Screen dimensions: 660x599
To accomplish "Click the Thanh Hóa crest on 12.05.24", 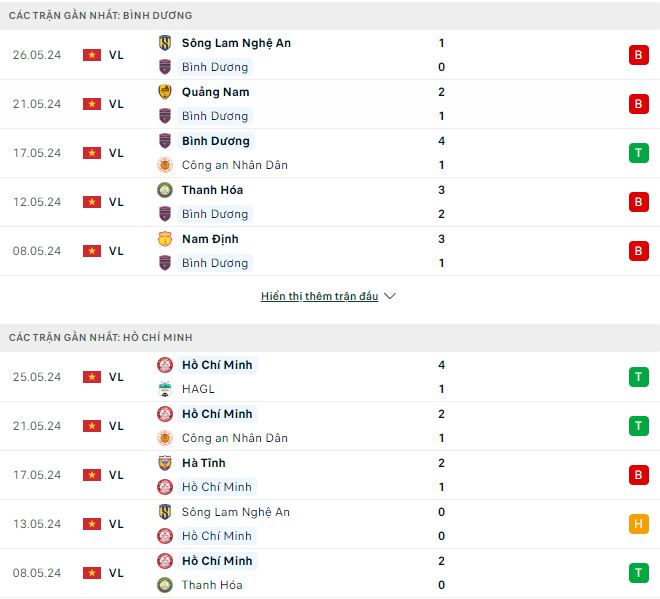I will coord(165,190).
